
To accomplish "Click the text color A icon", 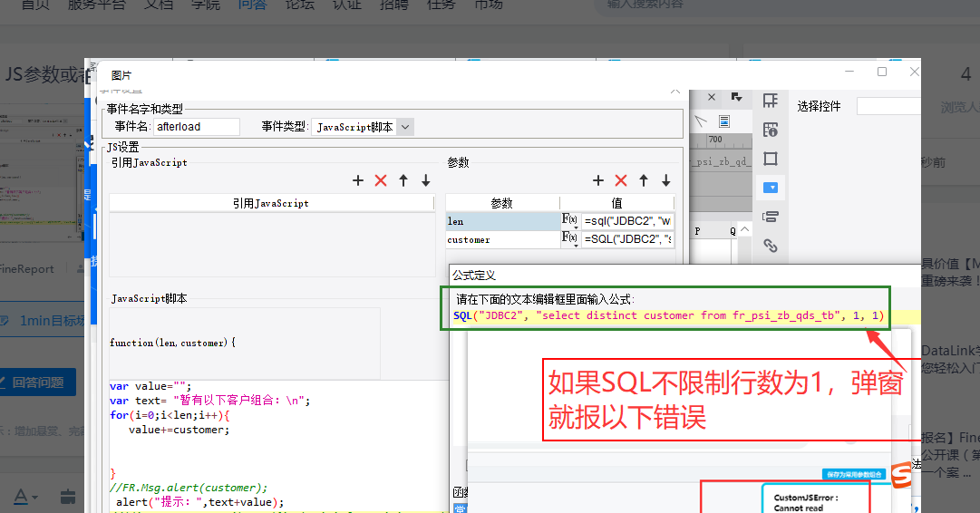I will coord(21,497).
